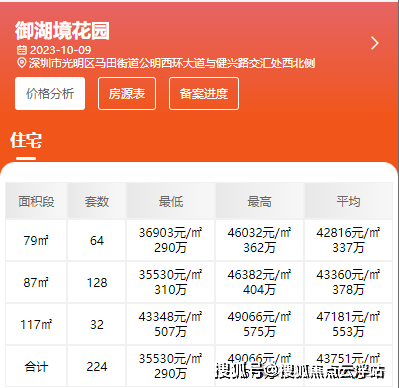Click the 御湖境花园 title
399x388 pixels.
62,31
